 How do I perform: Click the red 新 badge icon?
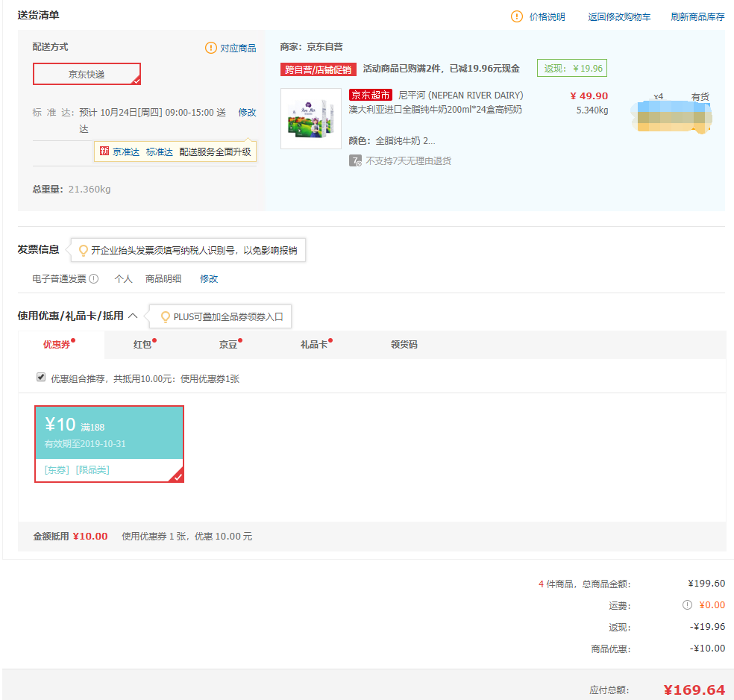pos(104,151)
